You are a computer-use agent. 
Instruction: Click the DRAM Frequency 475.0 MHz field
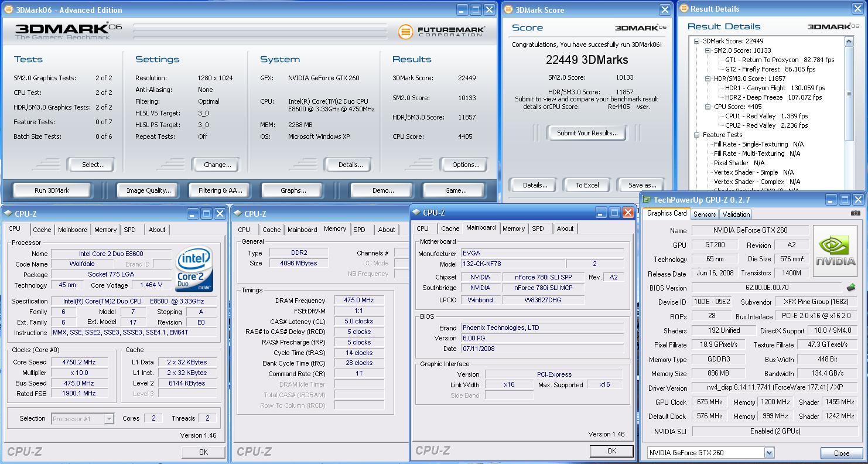point(359,301)
